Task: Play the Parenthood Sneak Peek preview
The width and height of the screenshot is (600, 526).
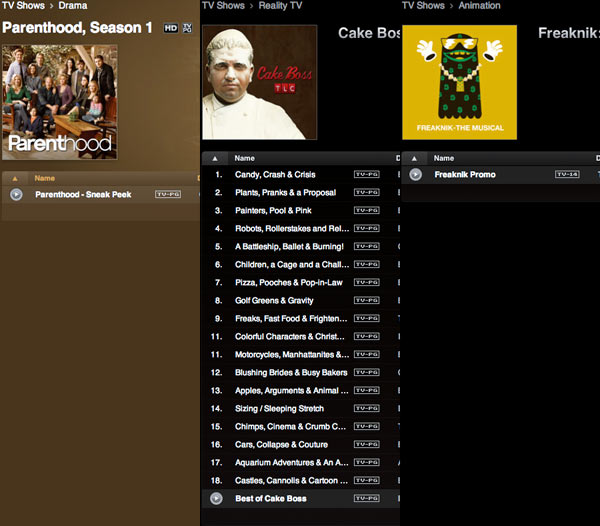Action: coord(16,194)
